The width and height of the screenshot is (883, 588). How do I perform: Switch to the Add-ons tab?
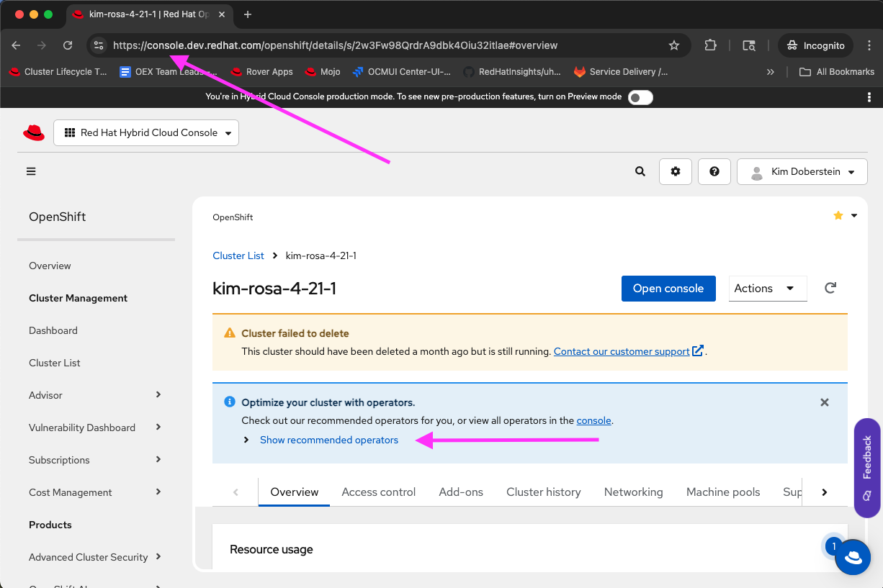point(461,492)
